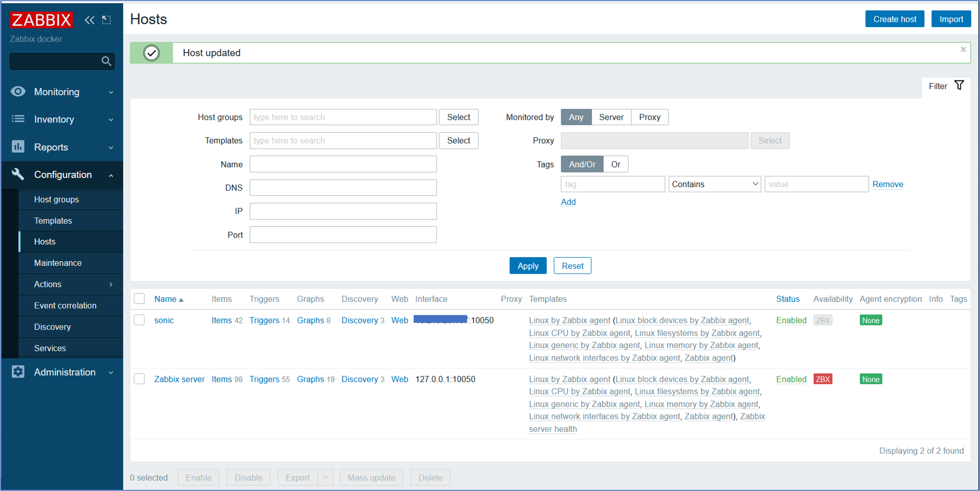The image size is (980, 491).
Task: Open Triggers for Zabbix server host
Action: click(264, 379)
